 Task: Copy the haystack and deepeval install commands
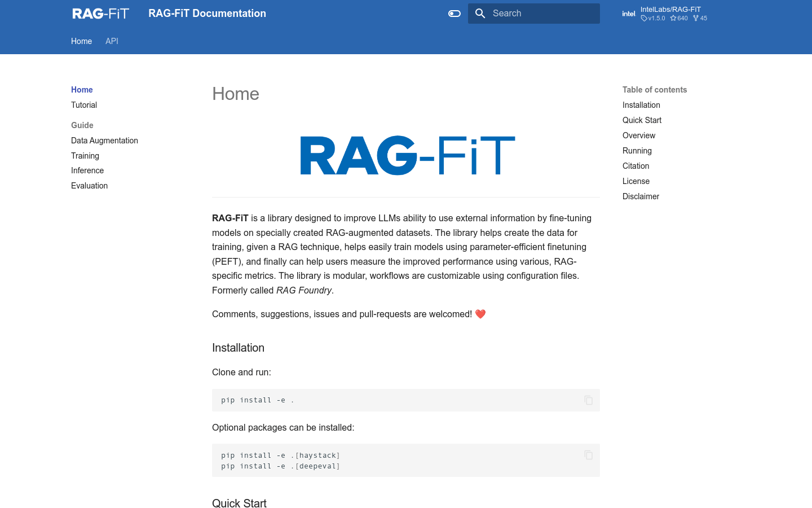[x=588, y=455]
